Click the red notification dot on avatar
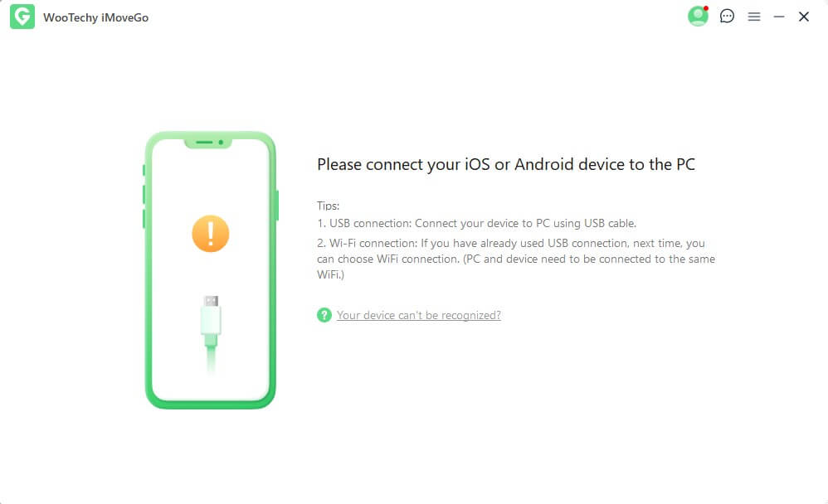Image resolution: width=828 pixels, height=504 pixels. (x=705, y=8)
